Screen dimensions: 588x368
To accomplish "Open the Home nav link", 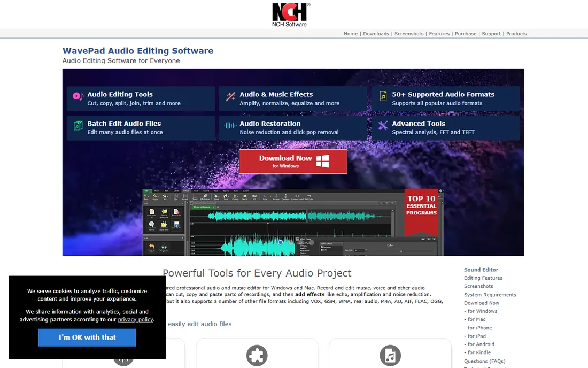I will [x=351, y=34].
